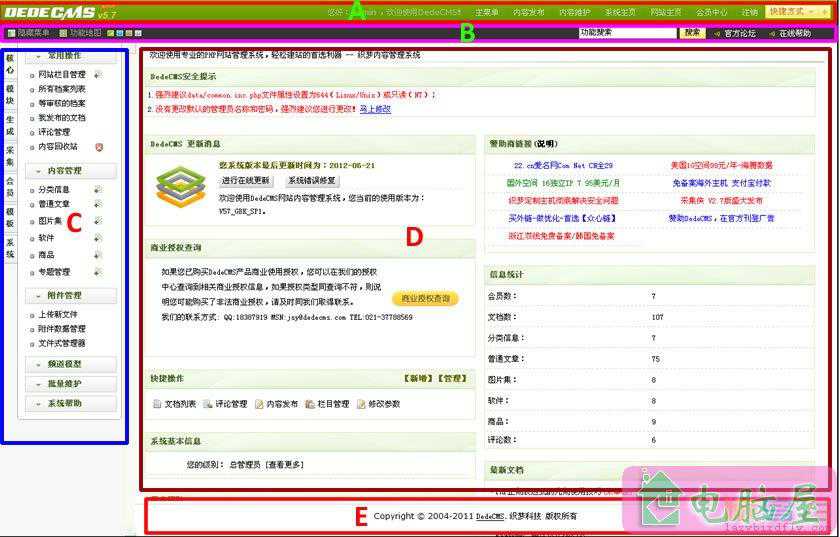Click 【管理】 in 快捷操作 header
The height and width of the screenshot is (537, 840).
(x=452, y=378)
